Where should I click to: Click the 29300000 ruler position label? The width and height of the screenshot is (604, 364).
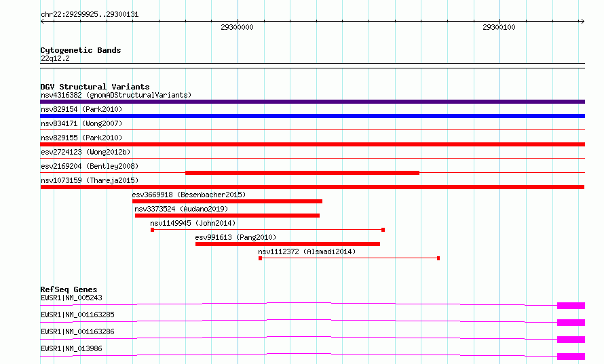coord(237,27)
